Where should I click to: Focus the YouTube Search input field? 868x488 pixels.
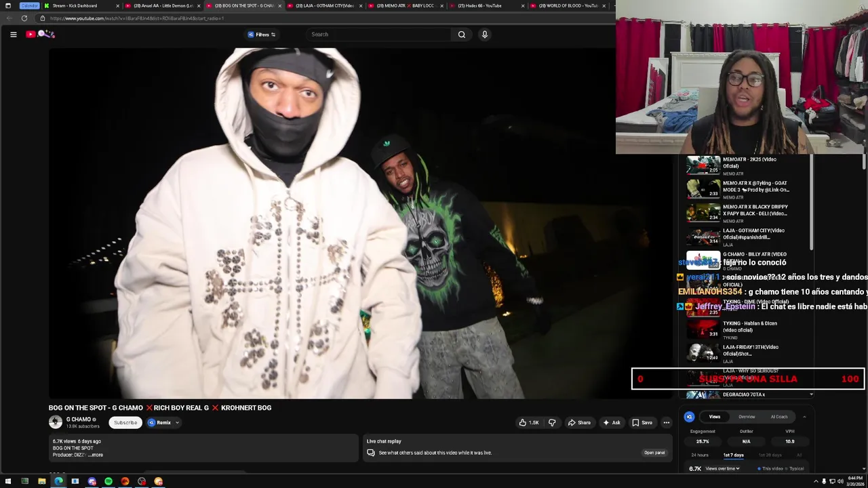tap(380, 35)
